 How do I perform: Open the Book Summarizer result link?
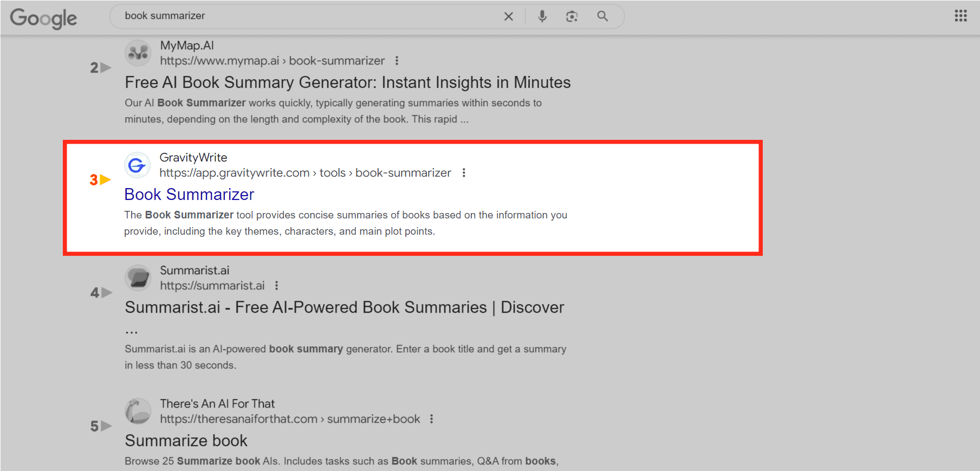(x=189, y=195)
